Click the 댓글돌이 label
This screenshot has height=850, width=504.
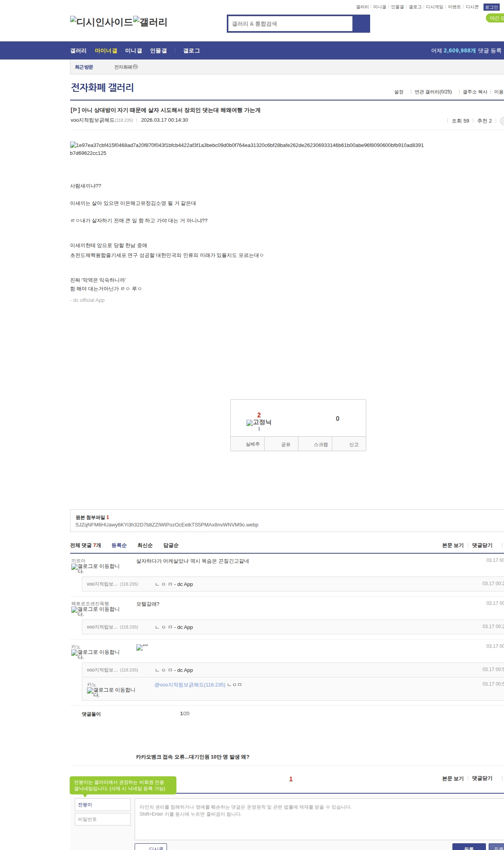click(x=91, y=714)
